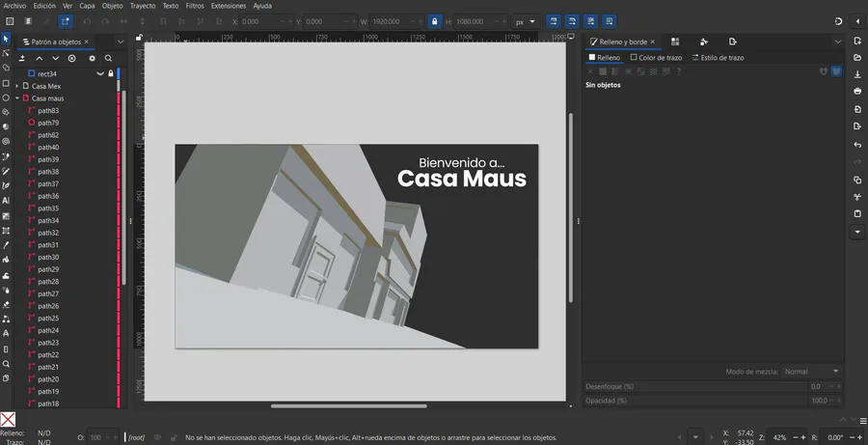Select the Gradient tool

[6, 216]
